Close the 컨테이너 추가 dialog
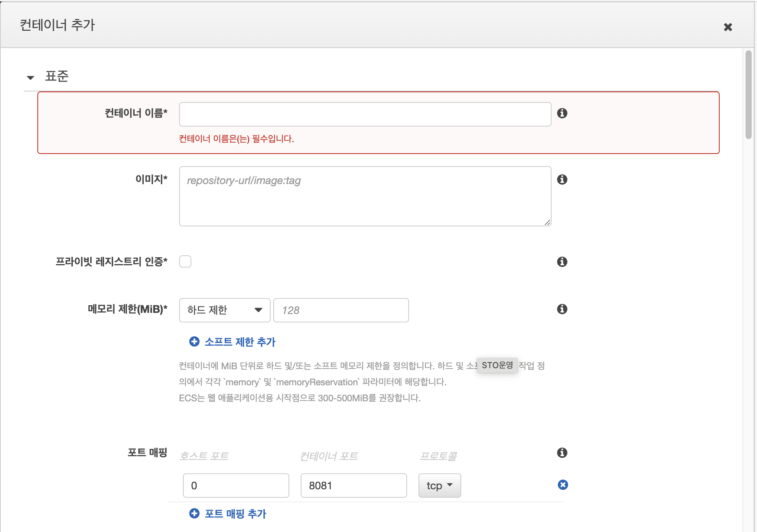 728,27
